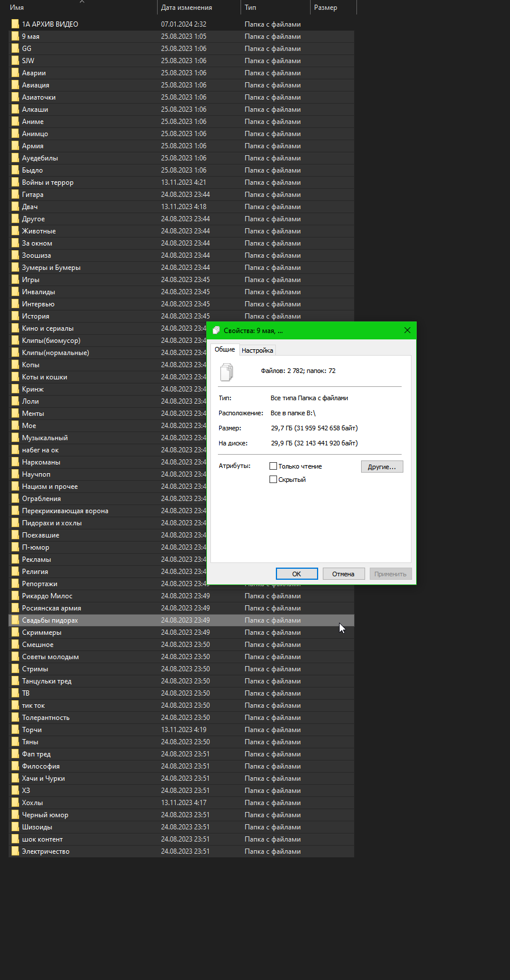This screenshot has width=510, height=980.
Task: Click the folder icon of 1А АРХИВ ВИДЕО
Action: coord(15,24)
